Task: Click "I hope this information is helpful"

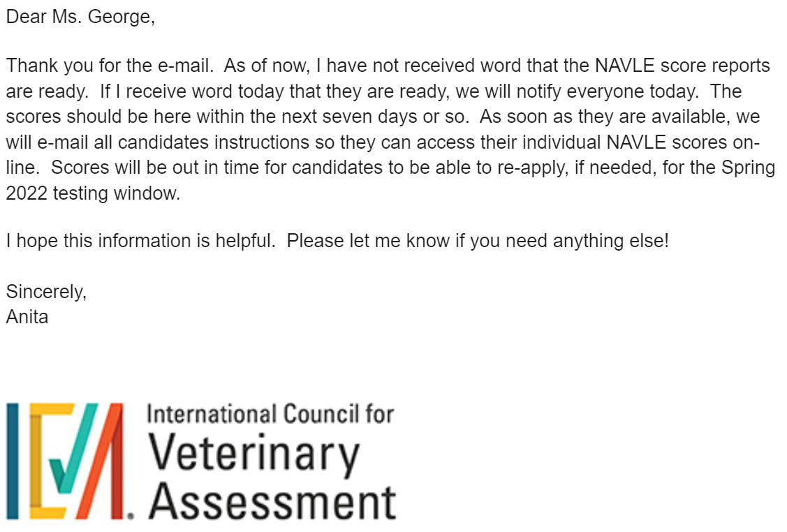Action: [x=140, y=242]
